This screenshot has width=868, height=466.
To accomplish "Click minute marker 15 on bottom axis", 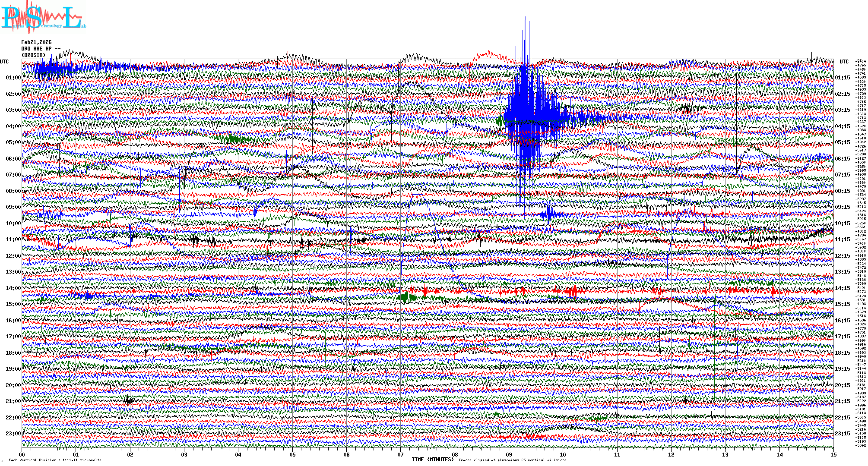I will coord(833,454).
